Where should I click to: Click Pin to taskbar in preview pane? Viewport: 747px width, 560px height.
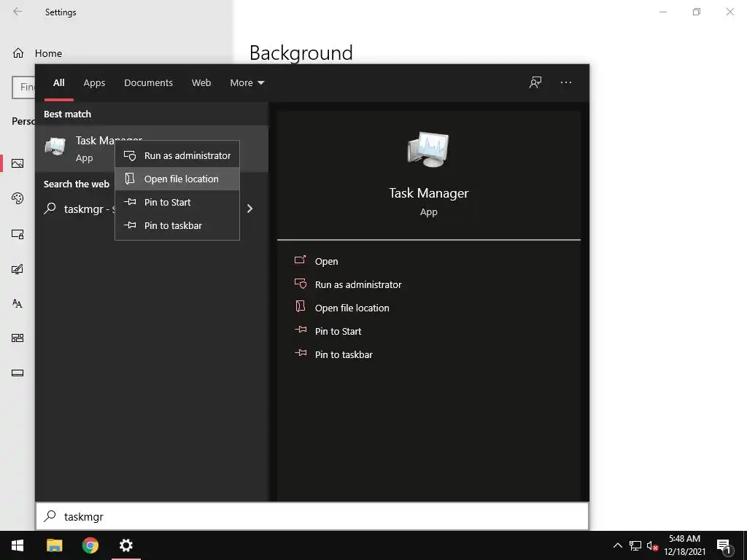coord(344,355)
